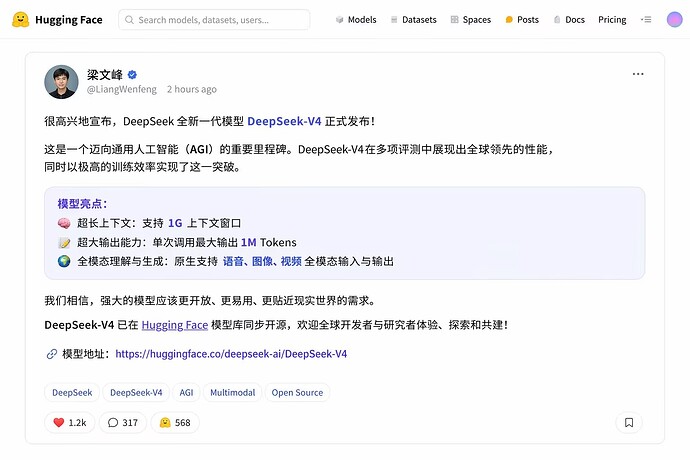Image resolution: width=690 pixels, height=460 pixels.
Task: Select the AGI tag
Action: 186,393
